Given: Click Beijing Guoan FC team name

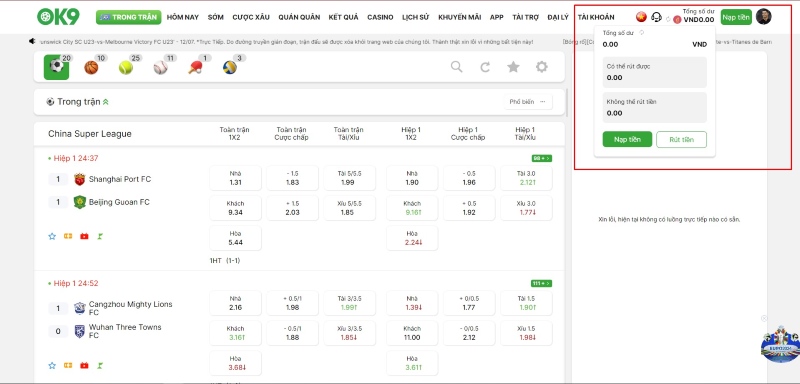Looking at the screenshot, I should coord(119,202).
